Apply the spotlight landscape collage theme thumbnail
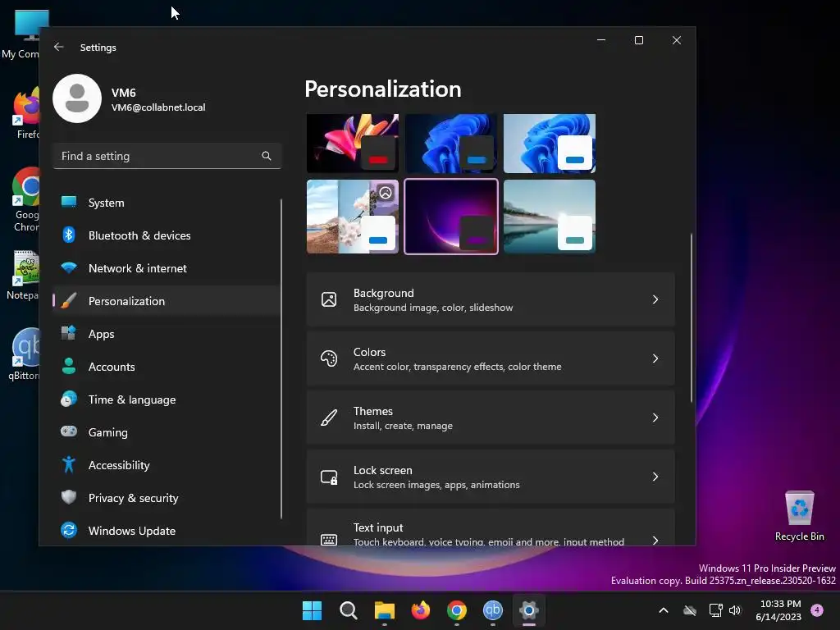Image resolution: width=840 pixels, height=630 pixels. coord(353,217)
